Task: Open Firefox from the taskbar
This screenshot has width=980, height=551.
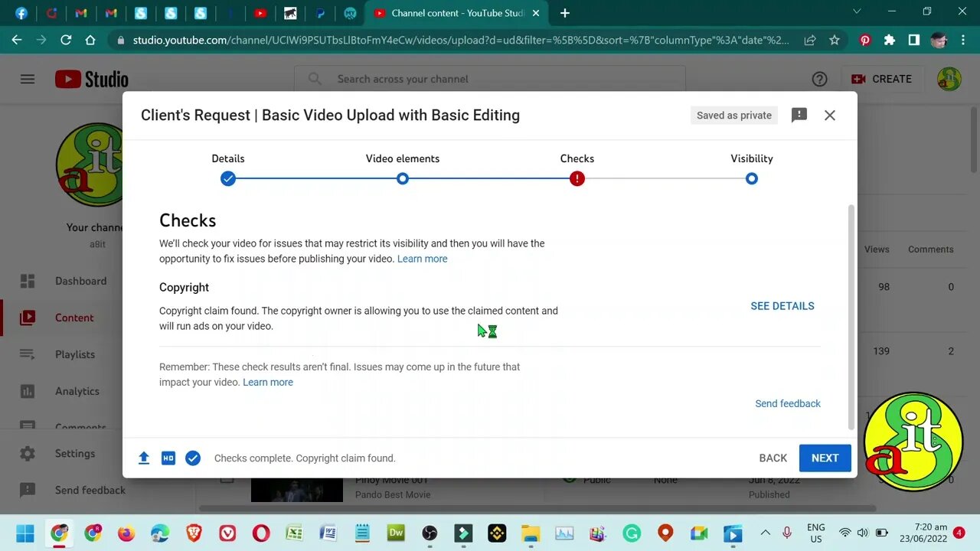Action: pos(126,533)
